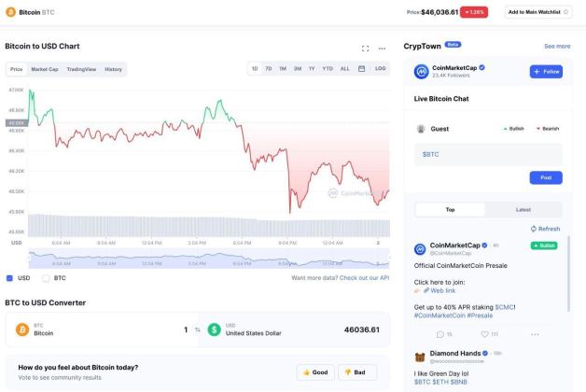Click CoinMarketCap avatar on presale post
The height and width of the screenshot is (392, 586).
click(x=420, y=249)
